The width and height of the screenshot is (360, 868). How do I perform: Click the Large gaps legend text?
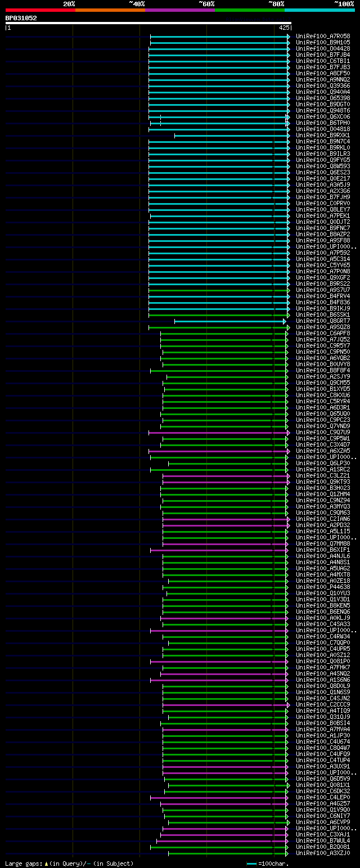click(69, 863)
